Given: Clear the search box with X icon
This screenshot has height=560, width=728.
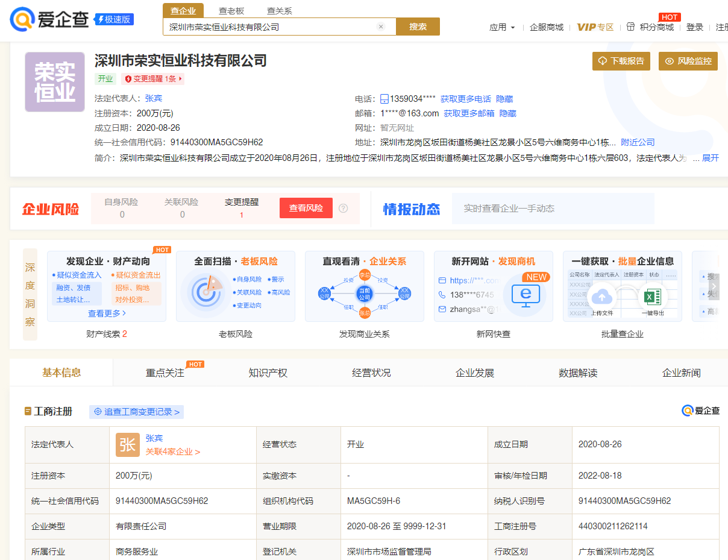Looking at the screenshot, I should coord(381,27).
